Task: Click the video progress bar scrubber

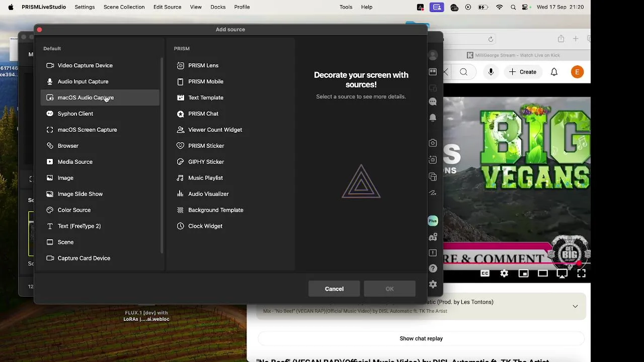Action: click(579, 263)
